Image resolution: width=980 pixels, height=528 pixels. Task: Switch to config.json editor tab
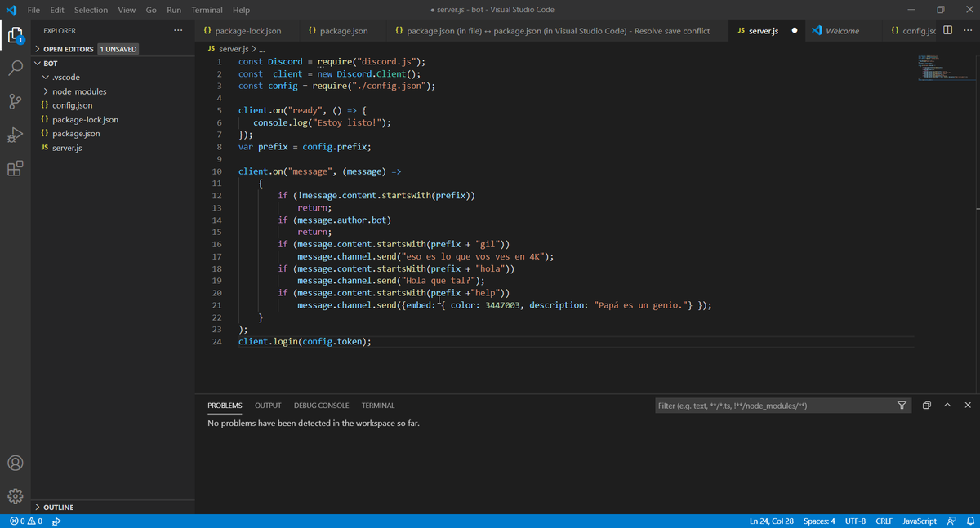coord(912,31)
